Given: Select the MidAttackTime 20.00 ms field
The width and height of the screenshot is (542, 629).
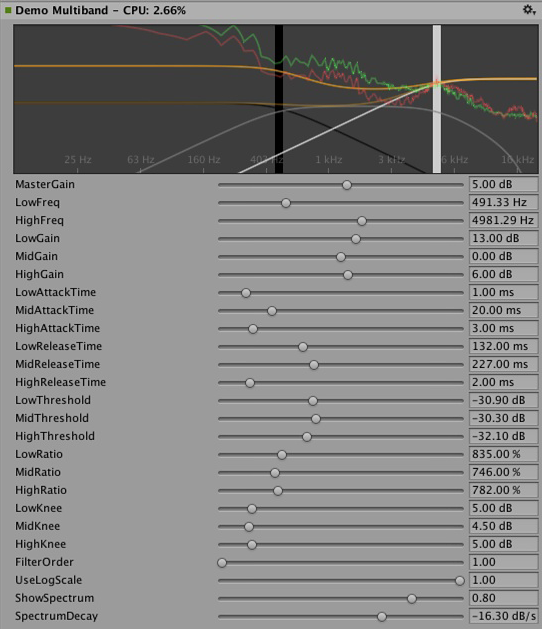Looking at the screenshot, I should click(503, 310).
